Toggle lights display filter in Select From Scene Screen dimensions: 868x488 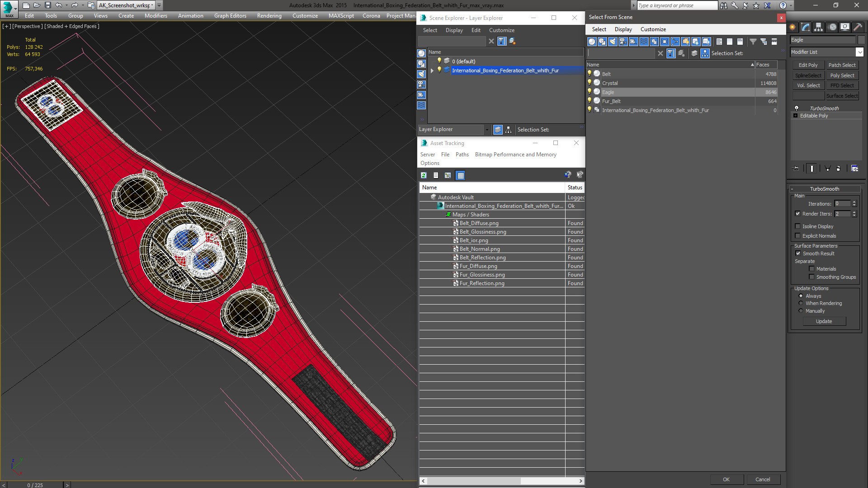pyautogui.click(x=613, y=42)
